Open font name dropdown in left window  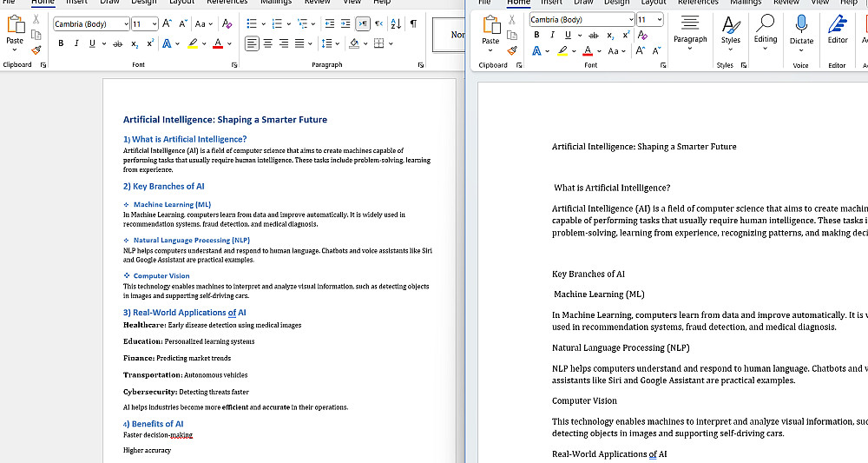[126, 24]
